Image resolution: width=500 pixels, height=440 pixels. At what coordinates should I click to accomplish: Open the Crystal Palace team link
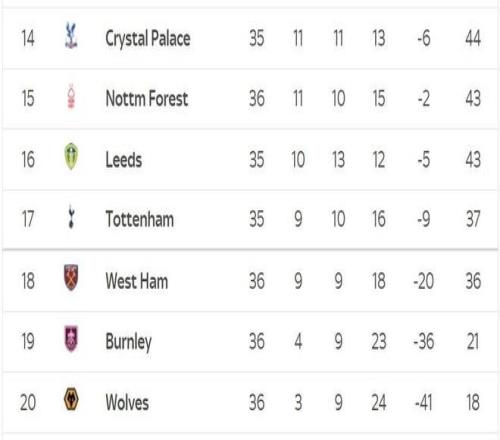tap(148, 39)
